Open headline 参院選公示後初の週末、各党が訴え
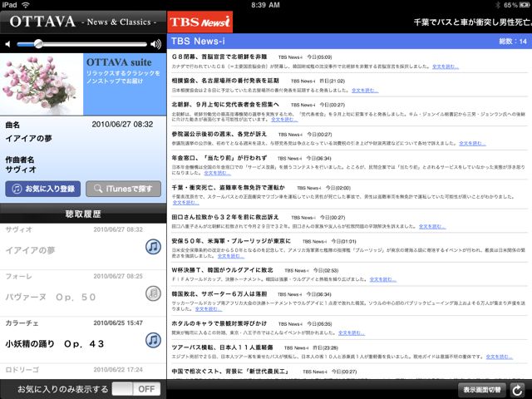532x399 pixels. point(219,134)
